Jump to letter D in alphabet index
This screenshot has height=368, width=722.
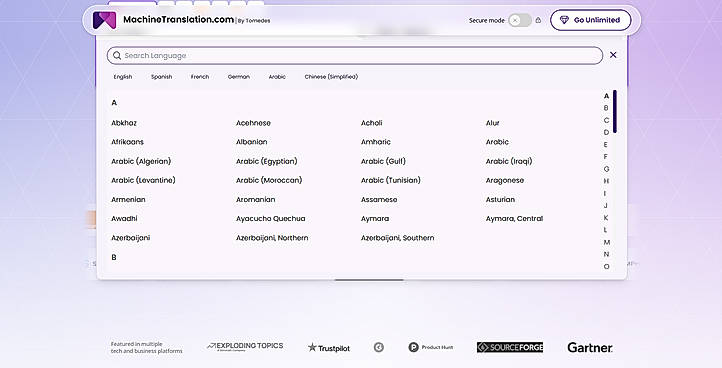pos(606,132)
